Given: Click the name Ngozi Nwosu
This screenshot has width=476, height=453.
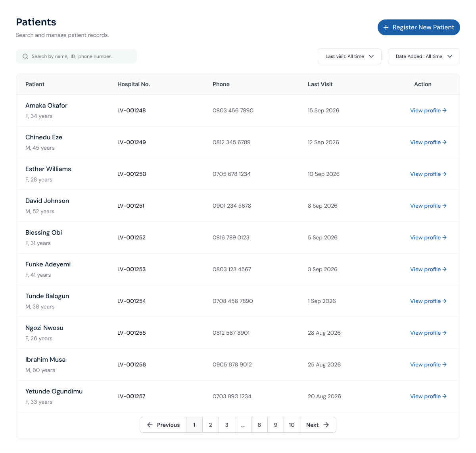Looking at the screenshot, I should click(44, 328).
